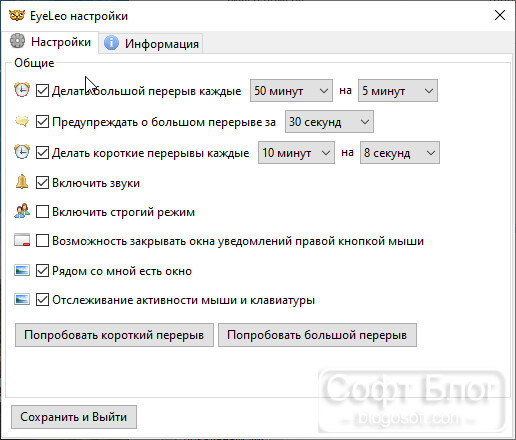Close the EyeLeo настройки window

tap(500, 15)
